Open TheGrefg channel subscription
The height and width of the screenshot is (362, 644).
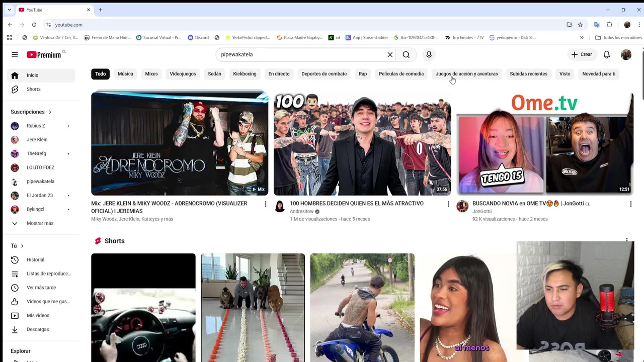41,153
